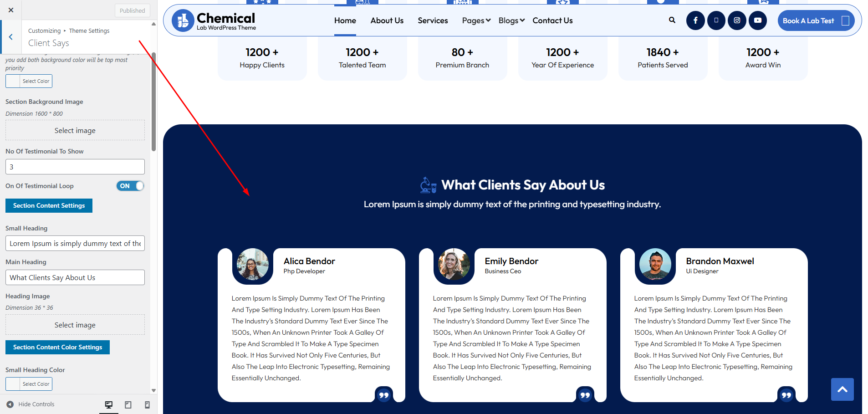Open the search icon in the site header
This screenshot has width=868, height=414.
(672, 20)
